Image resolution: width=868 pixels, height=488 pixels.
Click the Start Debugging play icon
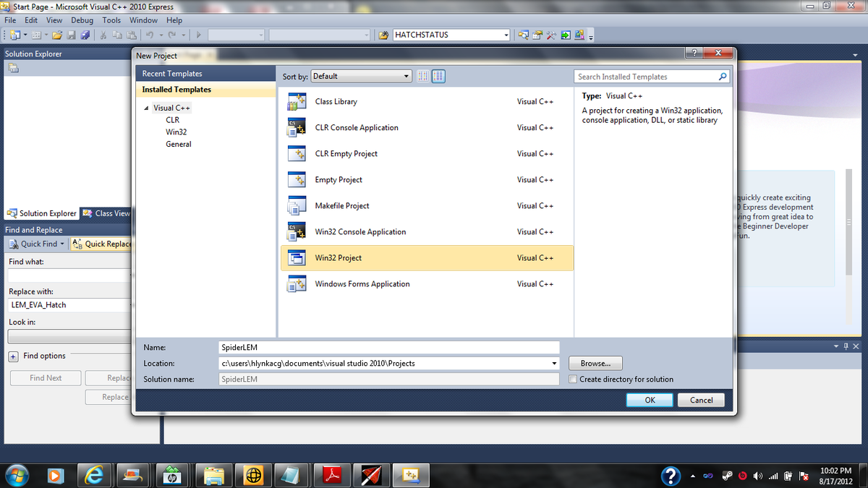point(198,35)
